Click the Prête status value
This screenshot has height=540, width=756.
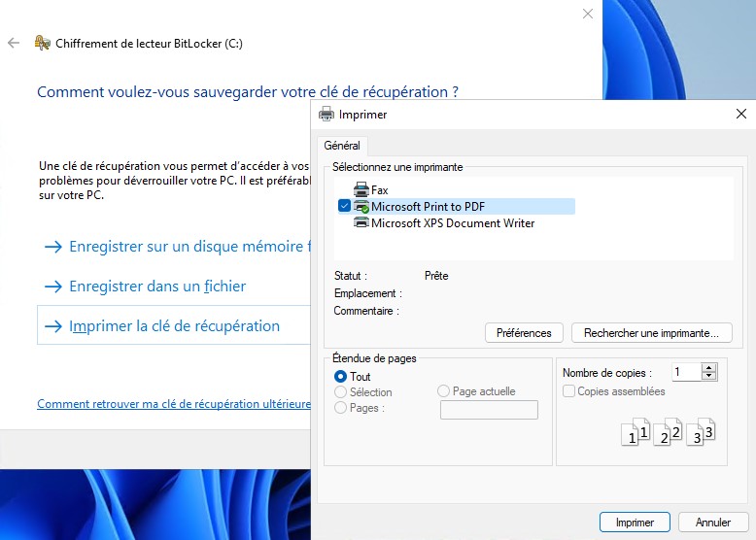(x=436, y=276)
